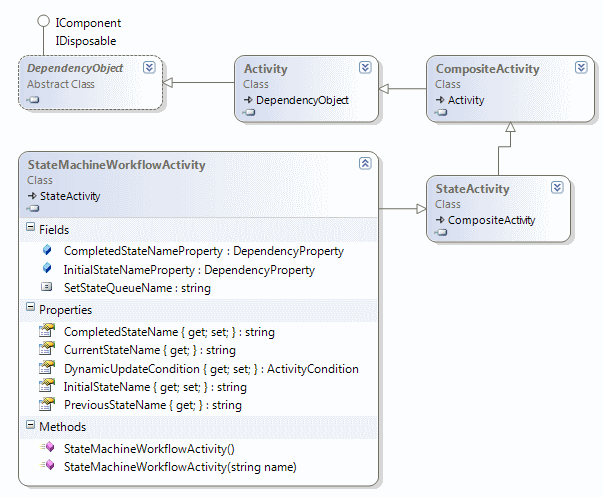Click the CompletedStateName property icon
Viewport: 603px width, 497px height.
pos(46,331)
